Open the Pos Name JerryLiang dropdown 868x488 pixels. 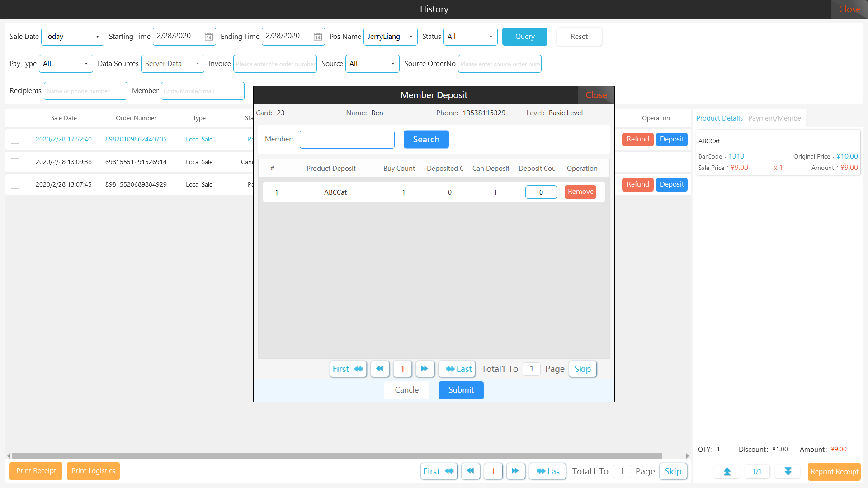point(390,37)
